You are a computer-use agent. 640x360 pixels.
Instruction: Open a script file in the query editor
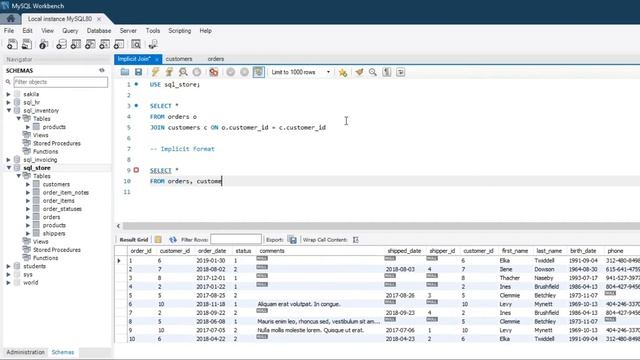tap(125, 72)
